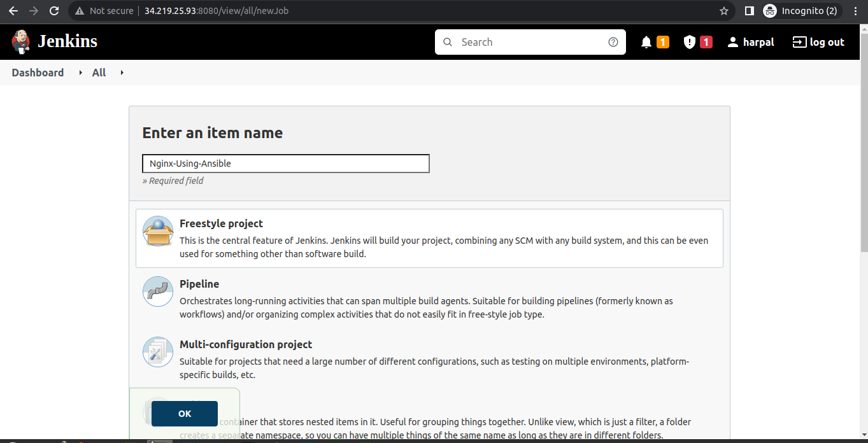Click the Jenkins title text link
868x443 pixels.
[68, 41]
